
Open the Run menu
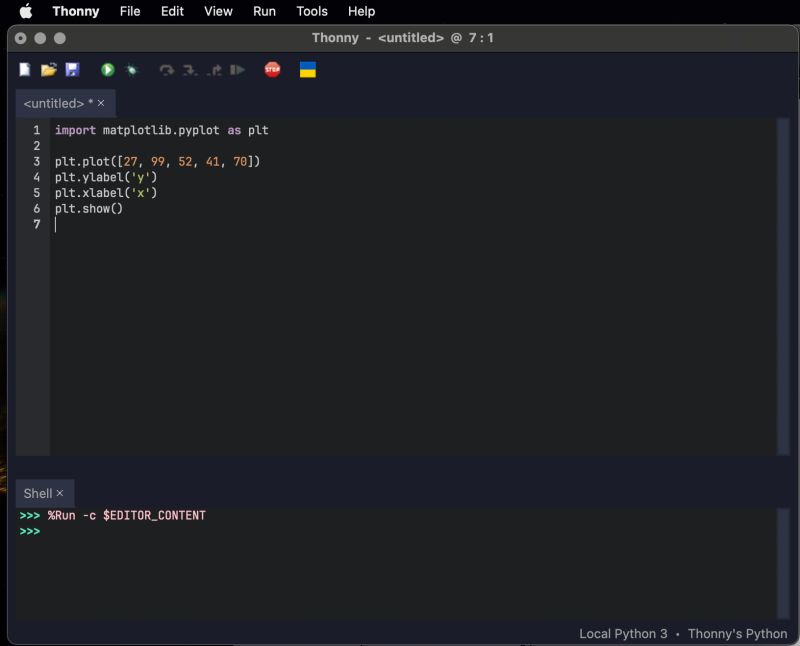(264, 11)
